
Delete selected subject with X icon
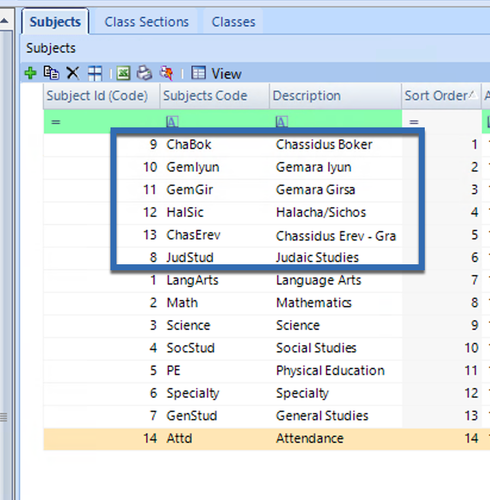click(73, 73)
